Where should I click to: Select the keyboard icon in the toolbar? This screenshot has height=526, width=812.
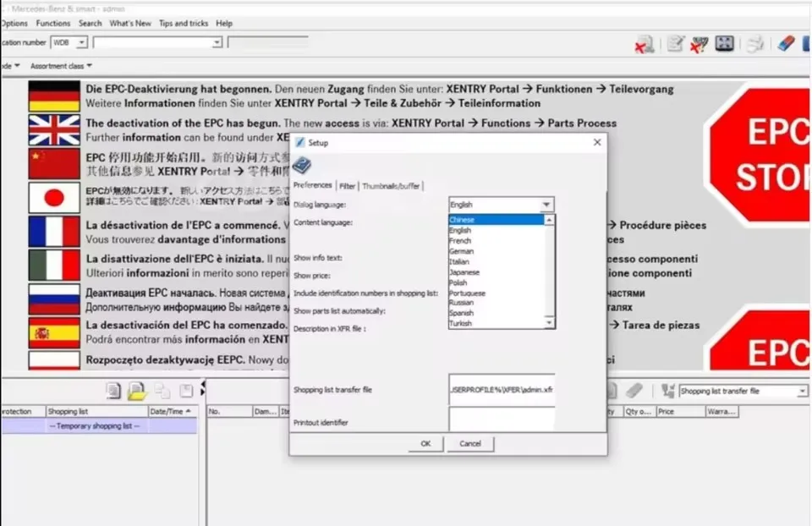point(724,43)
